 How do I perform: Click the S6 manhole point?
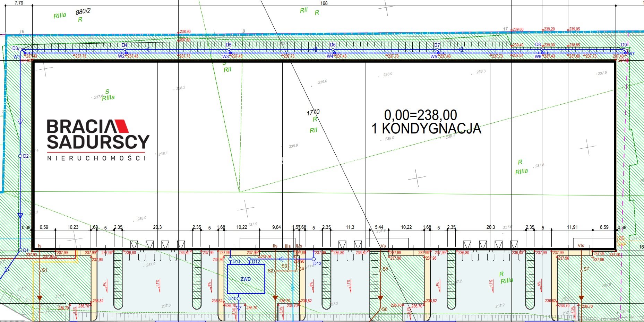(380, 309)
